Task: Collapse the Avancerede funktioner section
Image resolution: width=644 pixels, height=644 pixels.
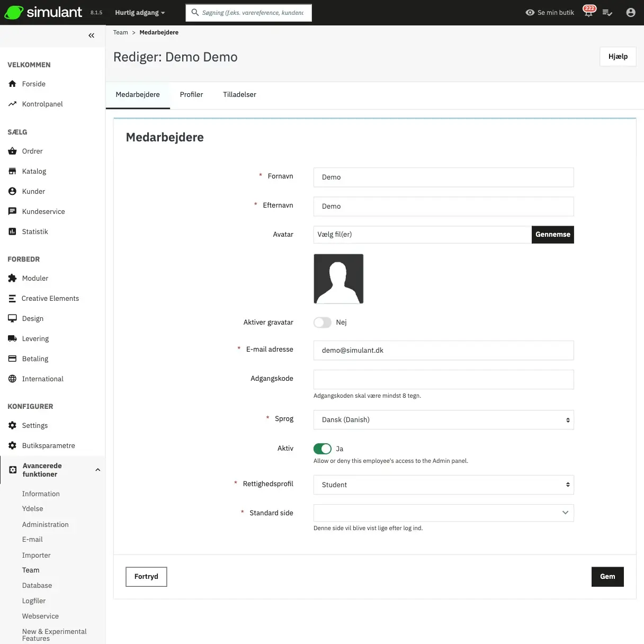Action: 97,470
